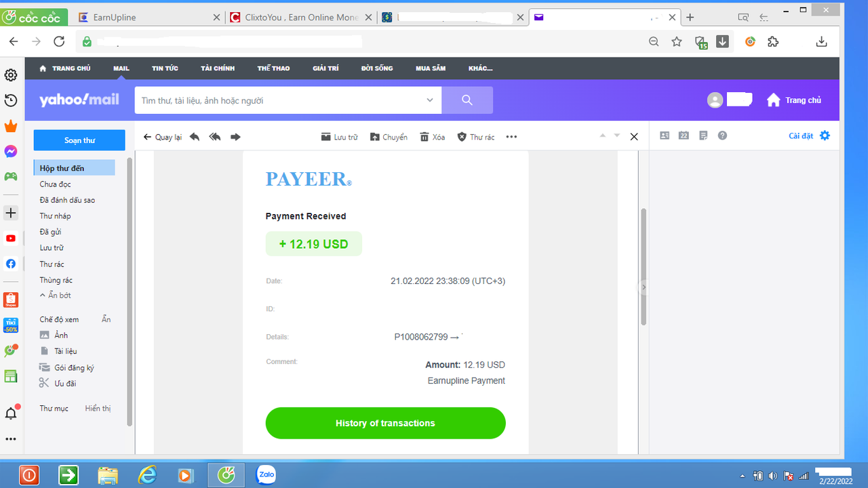868x488 pixels.
Task: Switch to EarnUpline browser tab
Action: [149, 18]
